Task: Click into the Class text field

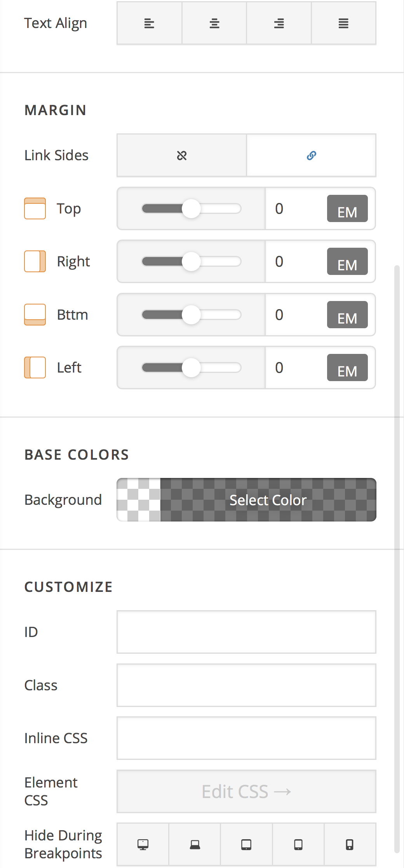Action: pyautogui.click(x=246, y=685)
